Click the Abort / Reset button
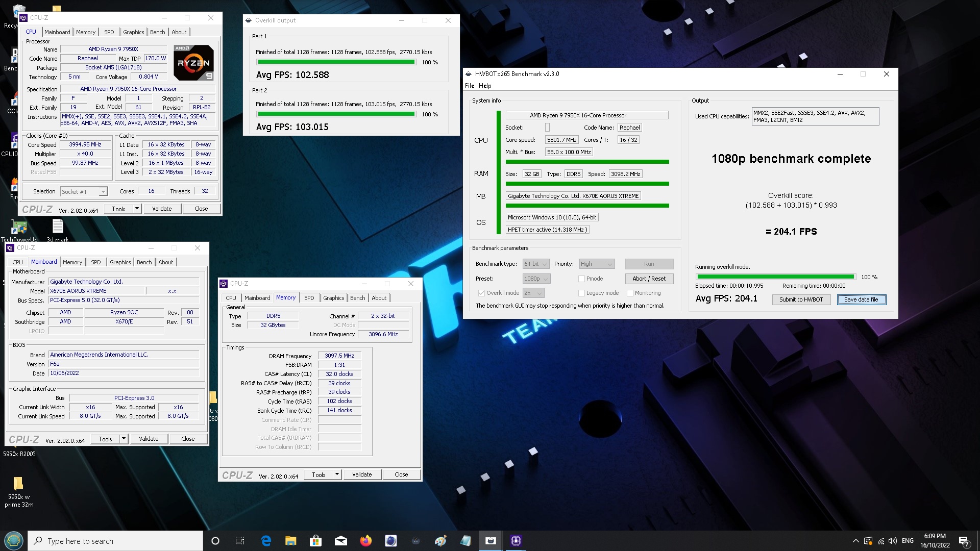The height and width of the screenshot is (551, 980). [649, 279]
